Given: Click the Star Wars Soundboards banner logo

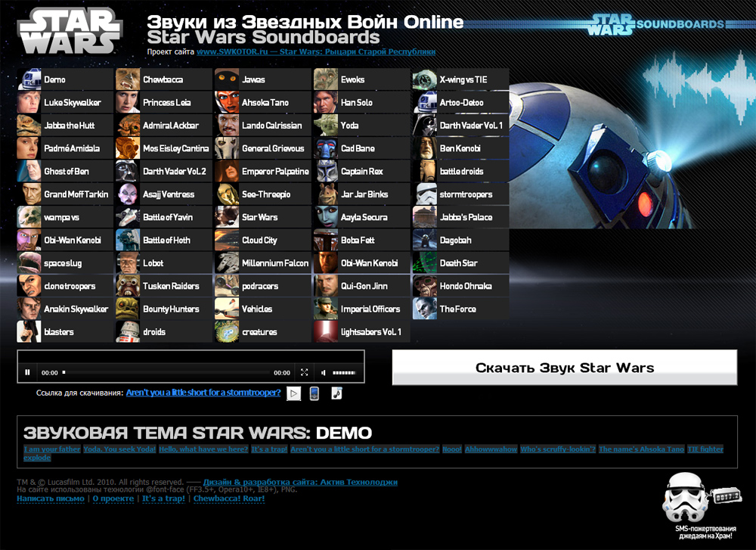Looking at the screenshot, I should click(x=657, y=24).
